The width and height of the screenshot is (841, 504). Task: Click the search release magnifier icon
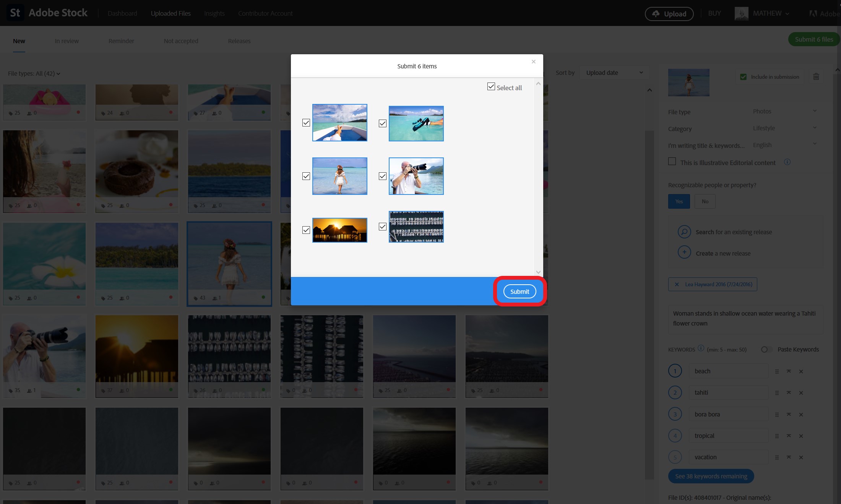coord(684,232)
